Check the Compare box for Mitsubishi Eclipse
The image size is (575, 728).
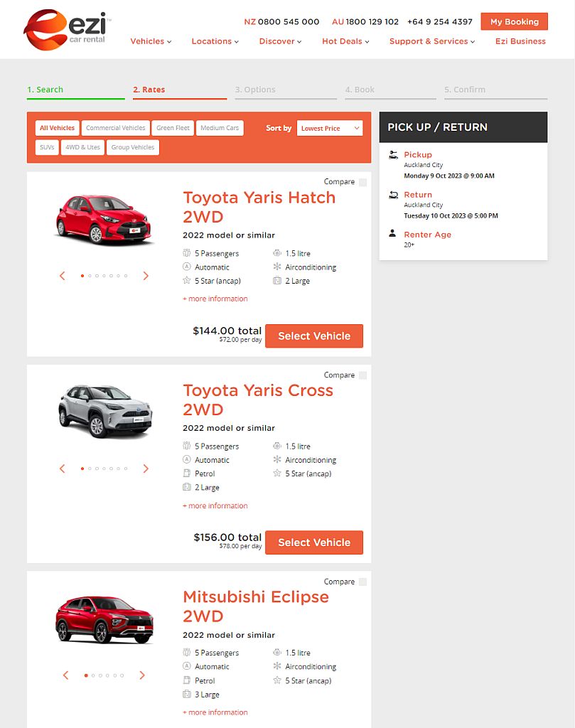(x=362, y=581)
